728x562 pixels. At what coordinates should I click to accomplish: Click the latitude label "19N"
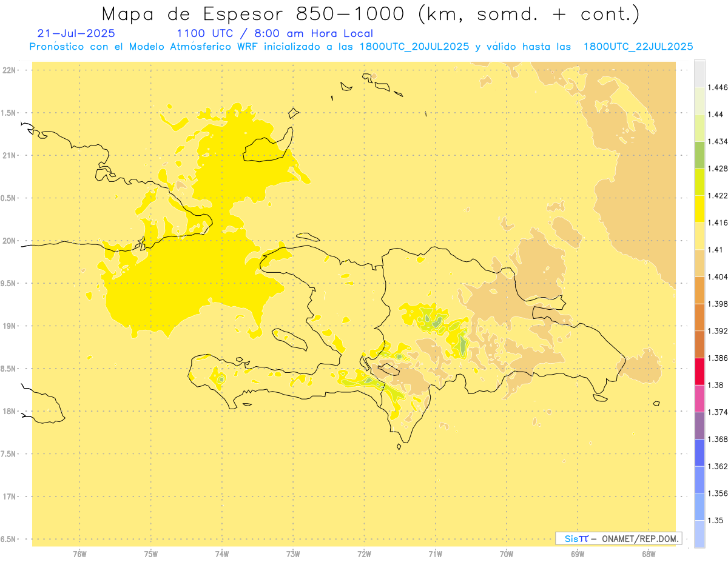pyautogui.click(x=10, y=326)
